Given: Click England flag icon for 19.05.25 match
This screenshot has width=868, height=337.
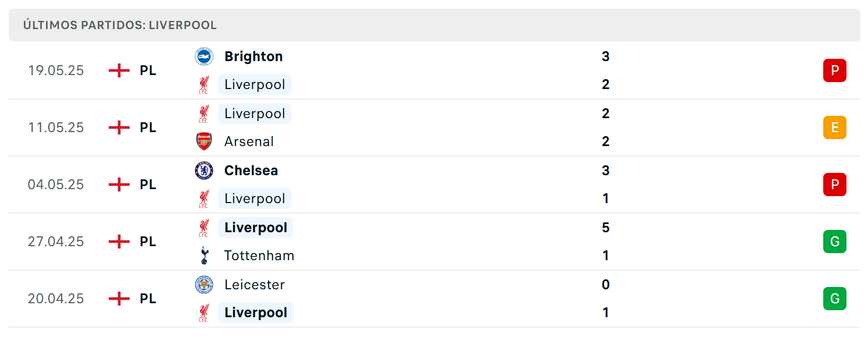Looking at the screenshot, I should click(119, 70).
